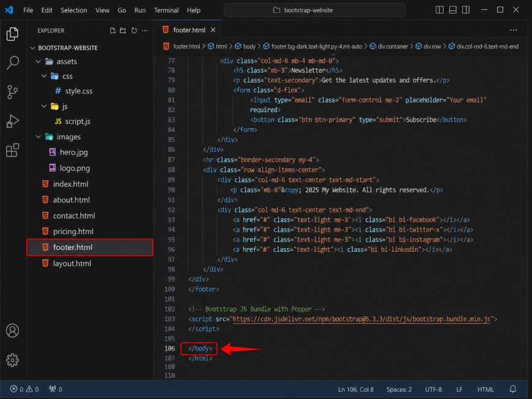Collapse the assets folder
This screenshot has height=399, width=532.
[x=39, y=61]
